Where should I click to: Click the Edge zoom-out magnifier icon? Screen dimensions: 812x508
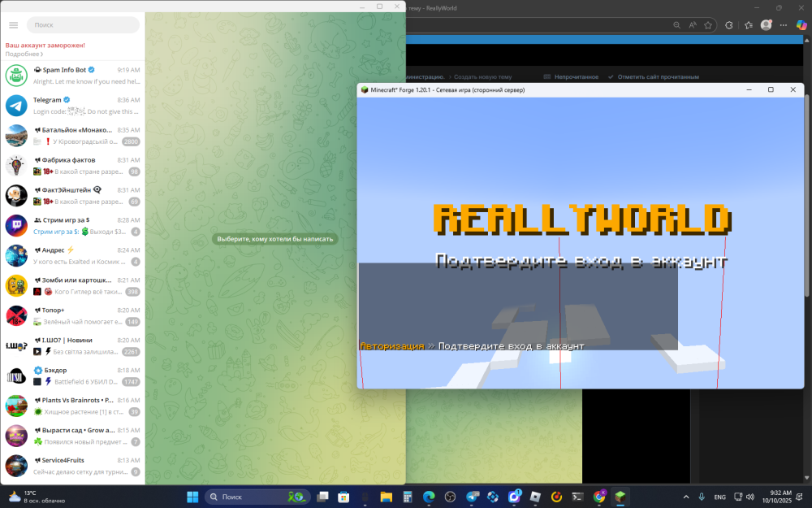click(677, 25)
